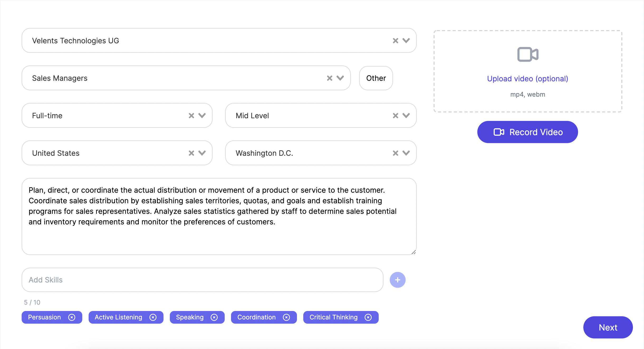Clear the Mid Level selection
Viewport: 644px width, 349px height.
(x=395, y=116)
